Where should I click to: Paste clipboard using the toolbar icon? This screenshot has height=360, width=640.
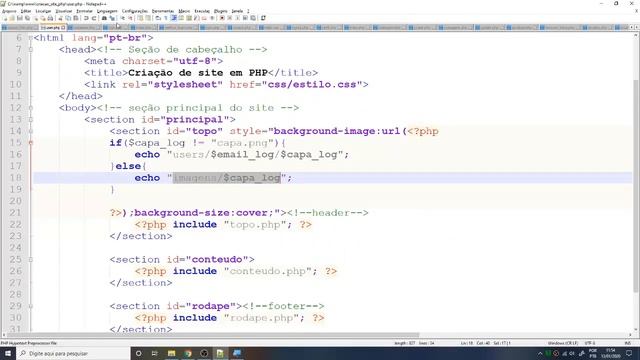click(x=76, y=18)
